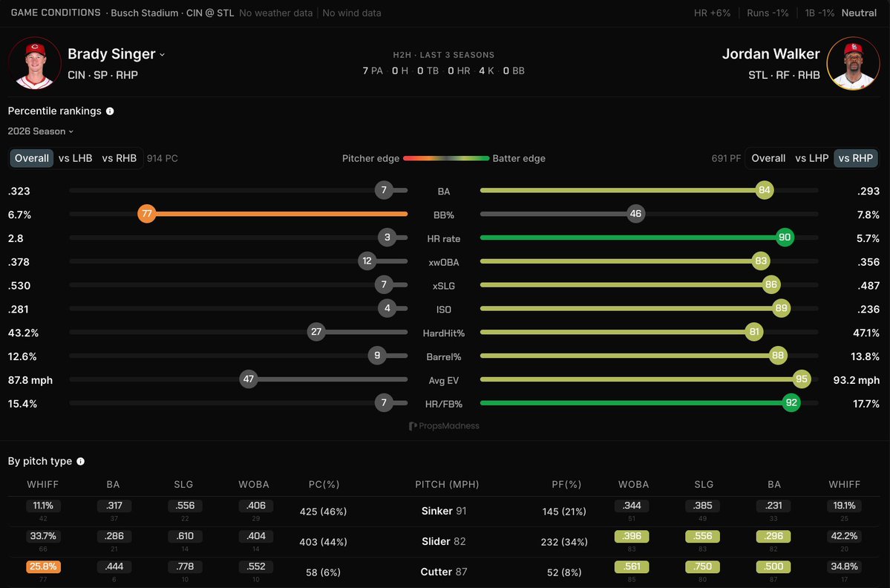Viewport: 890px width, 588px height.
Task: Select pitcher Overall split tab
Action: (32, 158)
